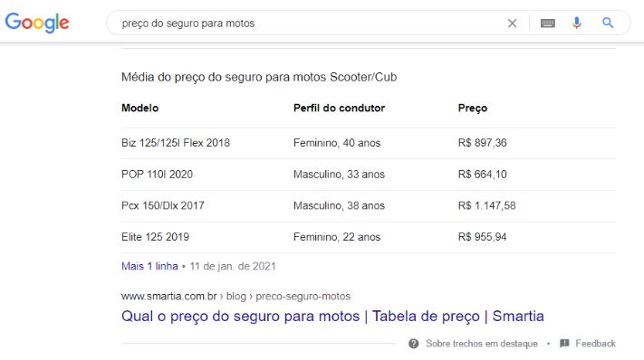Open the Smartia tabela de preço result

(332, 316)
